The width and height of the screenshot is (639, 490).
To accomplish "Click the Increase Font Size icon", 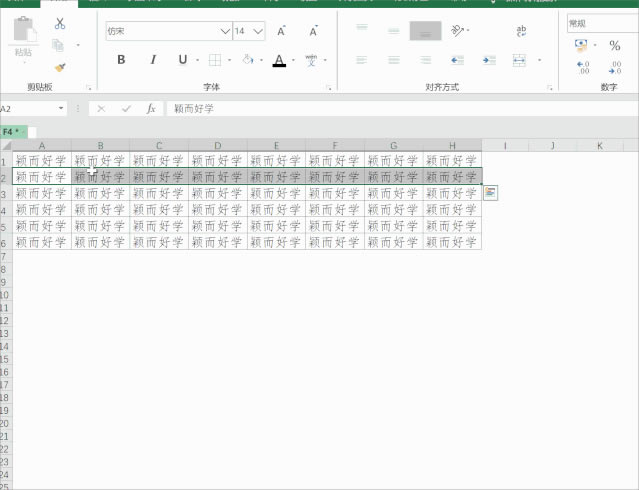I will click(x=282, y=32).
